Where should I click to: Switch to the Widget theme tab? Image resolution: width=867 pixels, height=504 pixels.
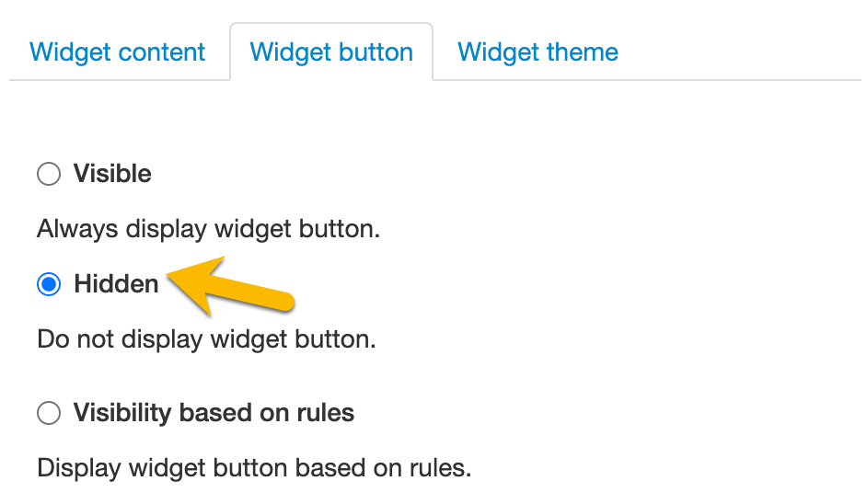[538, 52]
